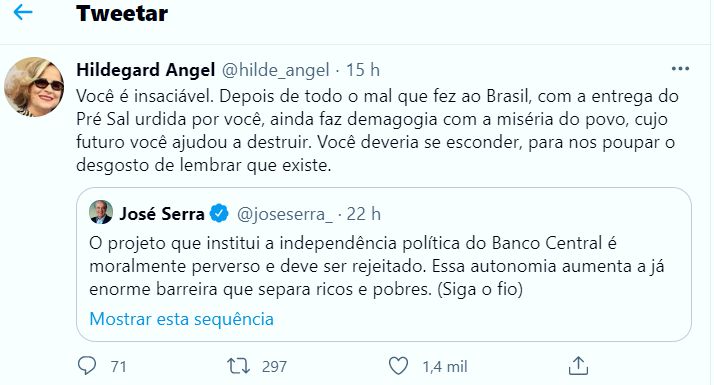Open the 22 h timestamp
This screenshot has width=714, height=385.
click(x=363, y=214)
